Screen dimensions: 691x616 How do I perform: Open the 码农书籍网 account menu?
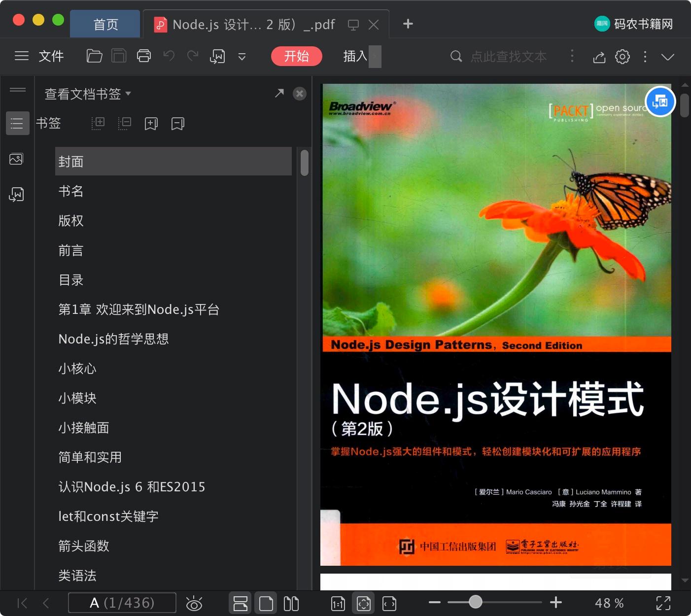tap(634, 24)
